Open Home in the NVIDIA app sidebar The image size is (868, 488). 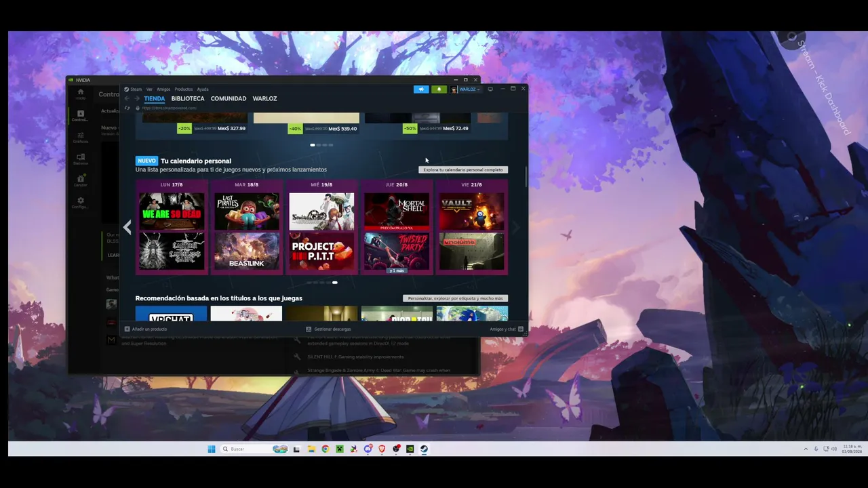[81, 94]
